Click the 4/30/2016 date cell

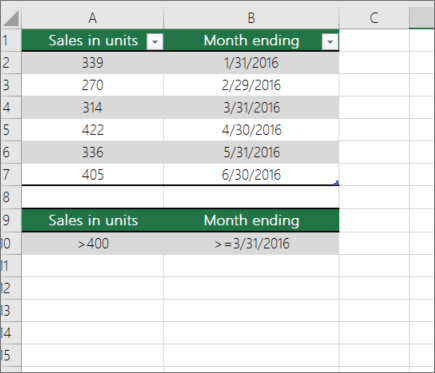[x=251, y=130]
